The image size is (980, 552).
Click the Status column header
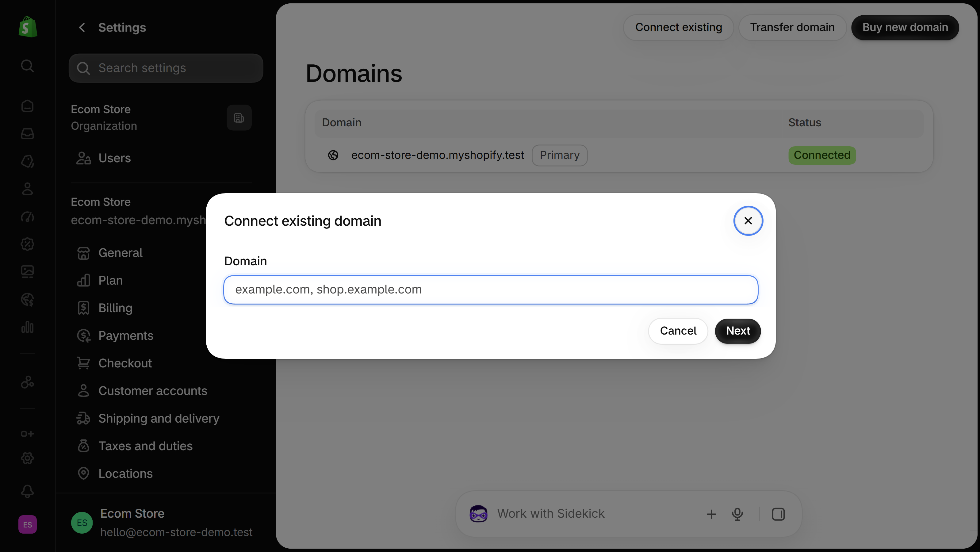coord(804,122)
